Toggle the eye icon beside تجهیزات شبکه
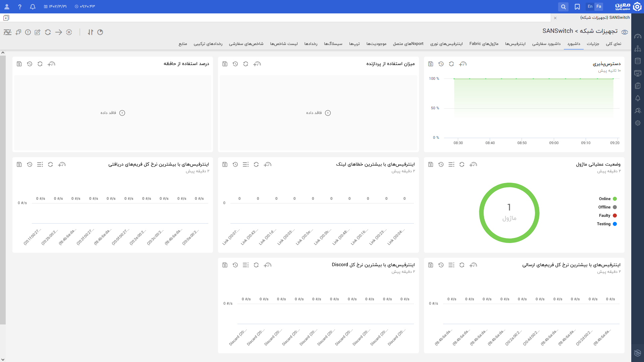 point(625,32)
